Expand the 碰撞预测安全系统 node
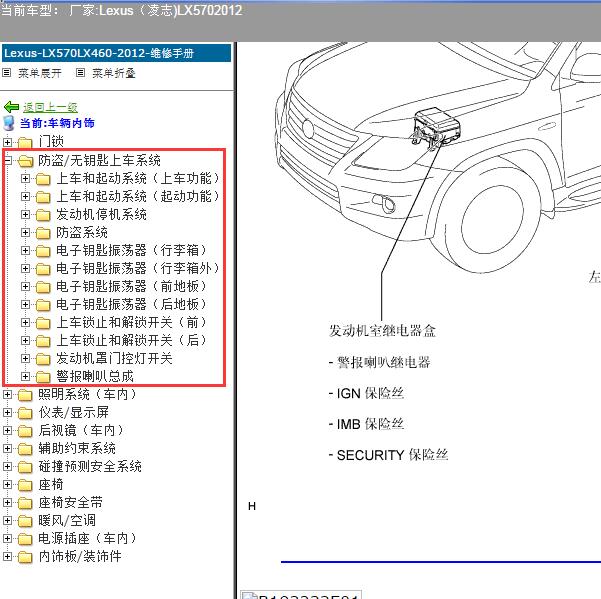The image size is (601, 599). [x=7, y=466]
